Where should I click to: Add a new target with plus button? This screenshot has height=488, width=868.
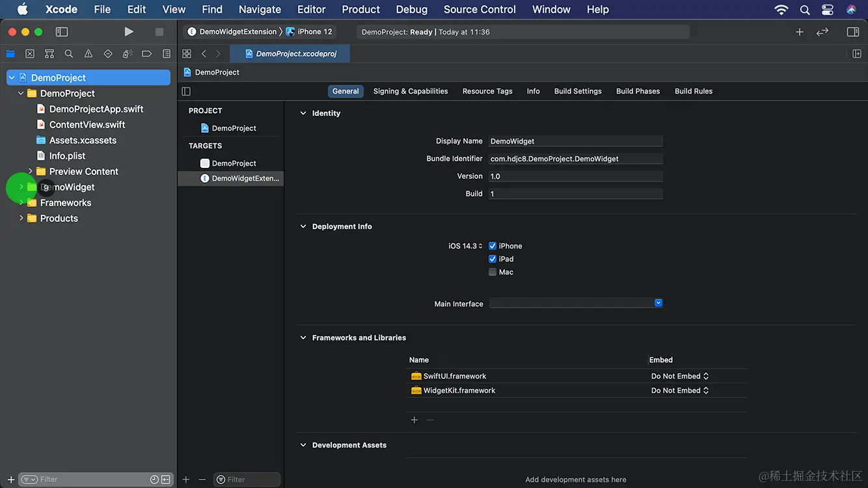pyautogui.click(x=186, y=480)
